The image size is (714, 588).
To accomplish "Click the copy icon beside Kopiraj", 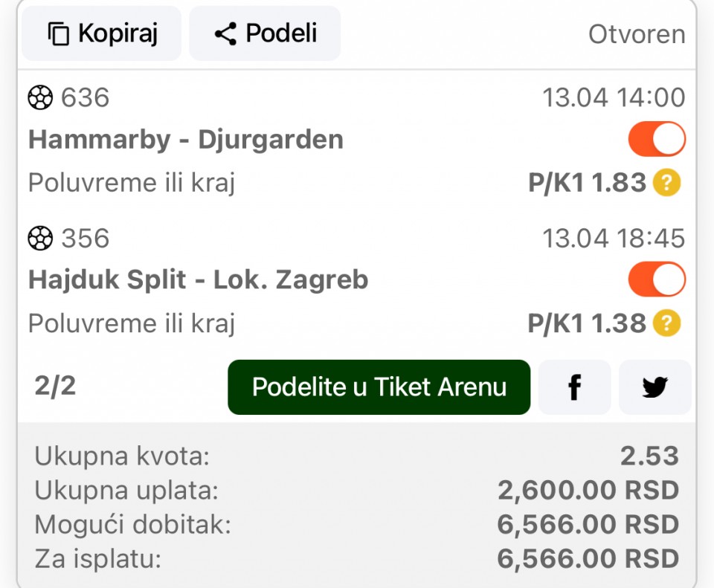I will (58, 34).
